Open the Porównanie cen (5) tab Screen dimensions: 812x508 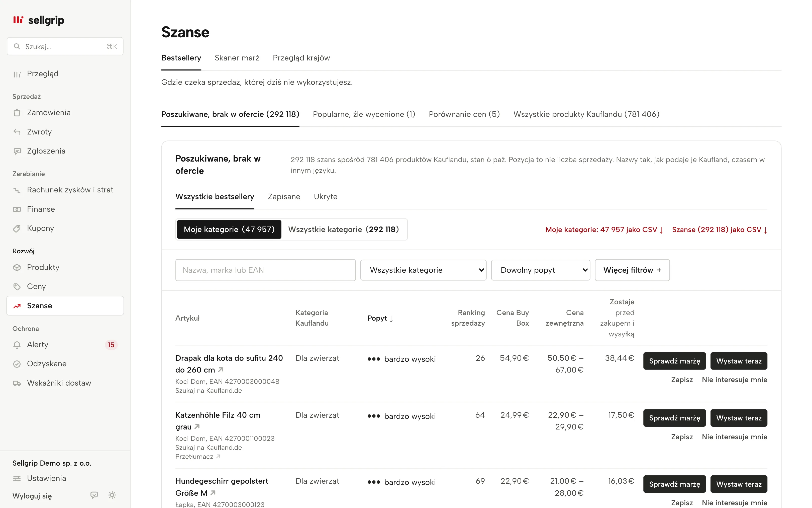coord(464,114)
